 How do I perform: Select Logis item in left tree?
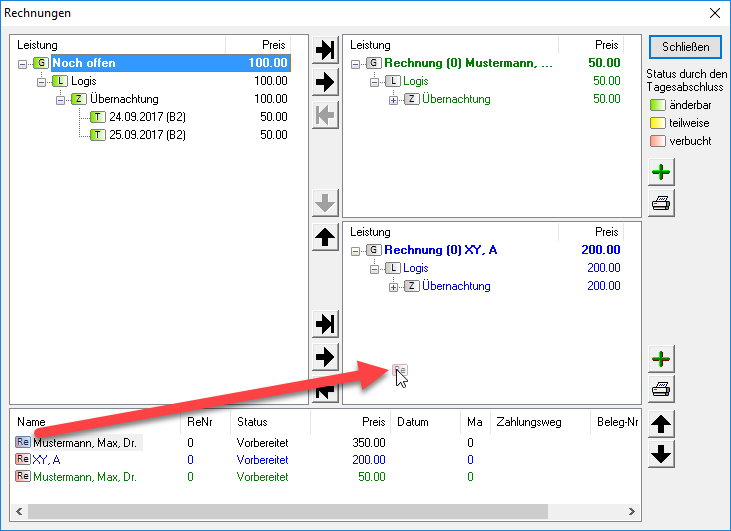pos(83,81)
